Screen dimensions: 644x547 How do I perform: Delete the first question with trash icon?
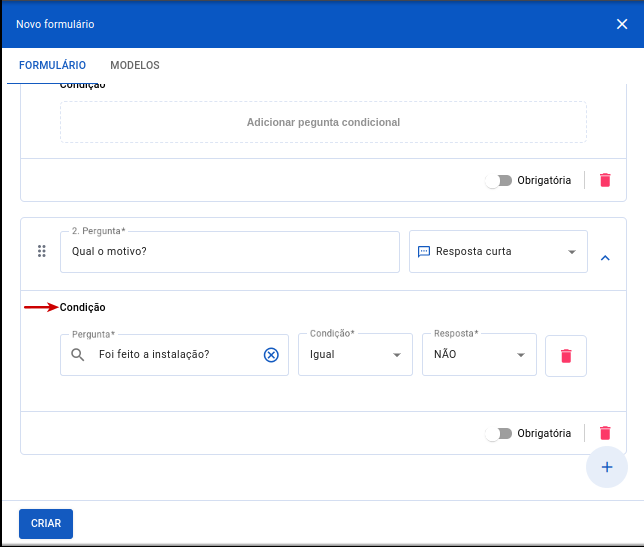tap(605, 180)
